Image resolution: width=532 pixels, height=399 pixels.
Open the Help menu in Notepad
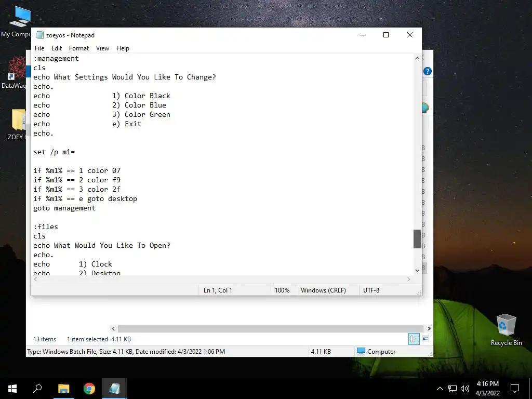point(123,48)
